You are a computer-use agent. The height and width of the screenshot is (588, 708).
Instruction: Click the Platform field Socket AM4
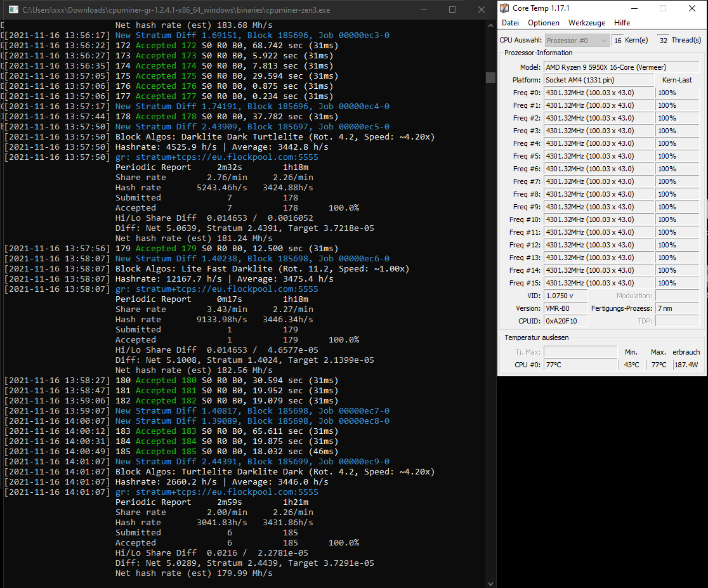pos(599,80)
